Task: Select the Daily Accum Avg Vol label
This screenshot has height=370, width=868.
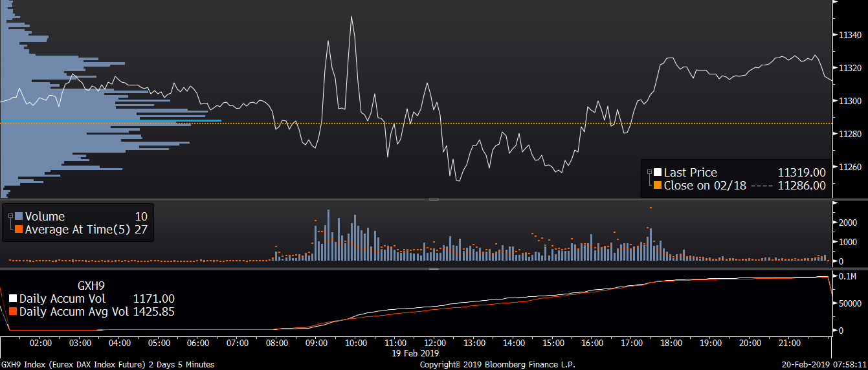Action: click(x=74, y=312)
